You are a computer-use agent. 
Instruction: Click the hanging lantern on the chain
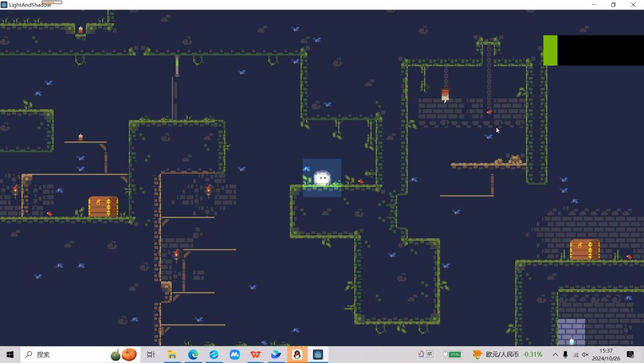point(445,94)
